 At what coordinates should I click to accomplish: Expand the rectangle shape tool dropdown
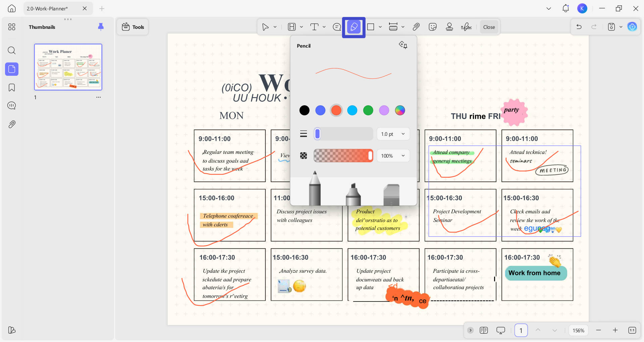pos(380,27)
